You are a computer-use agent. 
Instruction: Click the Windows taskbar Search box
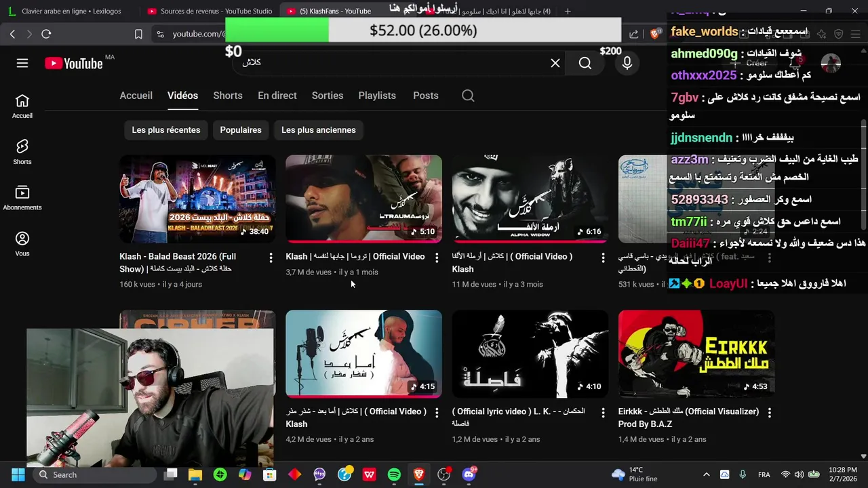(95, 474)
